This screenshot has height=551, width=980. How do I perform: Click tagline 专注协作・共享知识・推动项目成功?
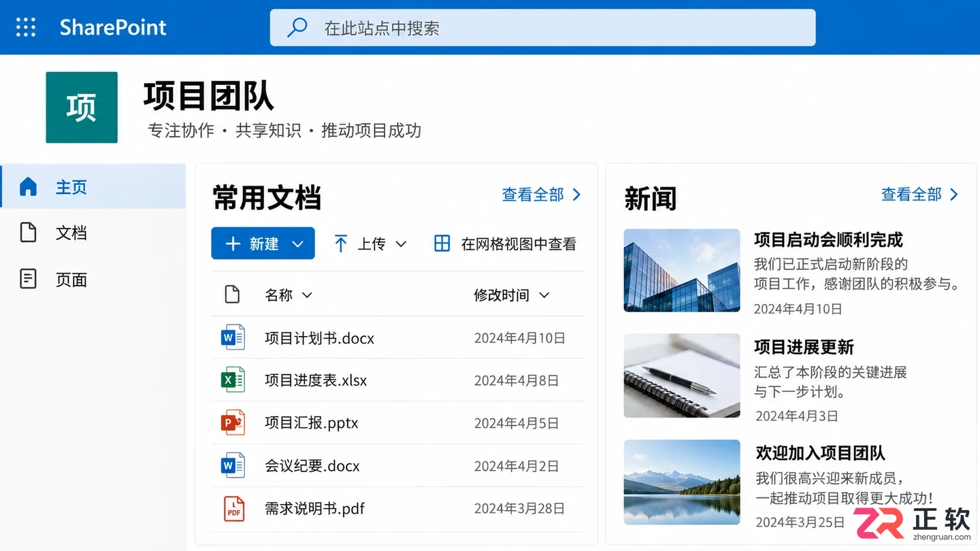click(x=284, y=131)
